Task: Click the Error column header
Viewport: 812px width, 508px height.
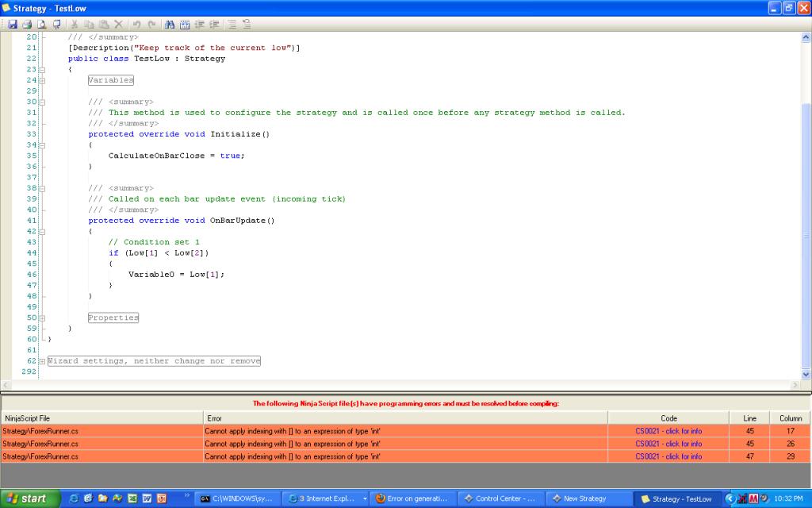Action: (x=405, y=418)
